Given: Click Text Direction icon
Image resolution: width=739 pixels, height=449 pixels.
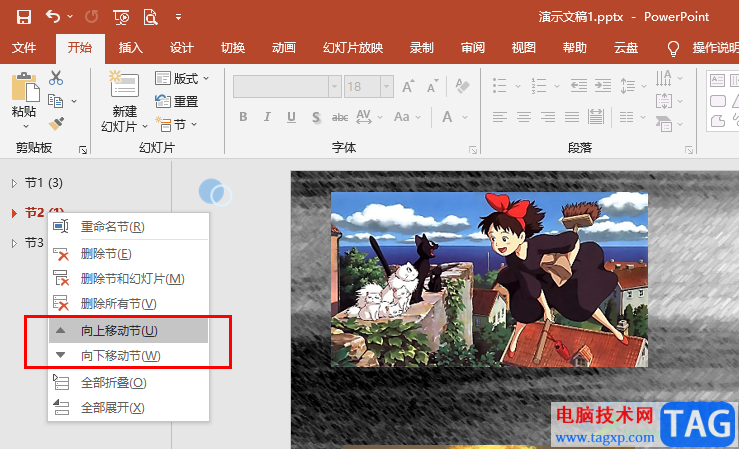Looking at the screenshot, I should click(x=664, y=78).
